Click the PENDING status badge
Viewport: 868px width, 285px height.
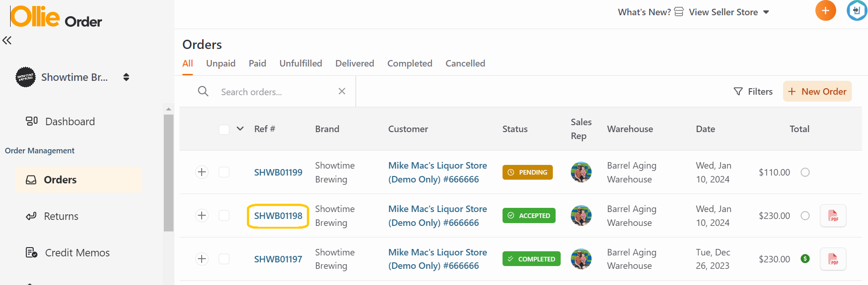527,172
